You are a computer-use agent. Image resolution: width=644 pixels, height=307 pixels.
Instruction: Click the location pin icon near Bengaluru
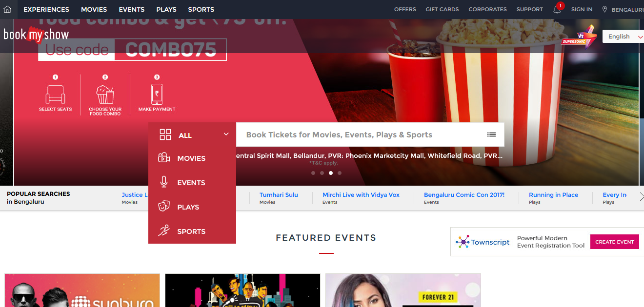click(x=604, y=9)
